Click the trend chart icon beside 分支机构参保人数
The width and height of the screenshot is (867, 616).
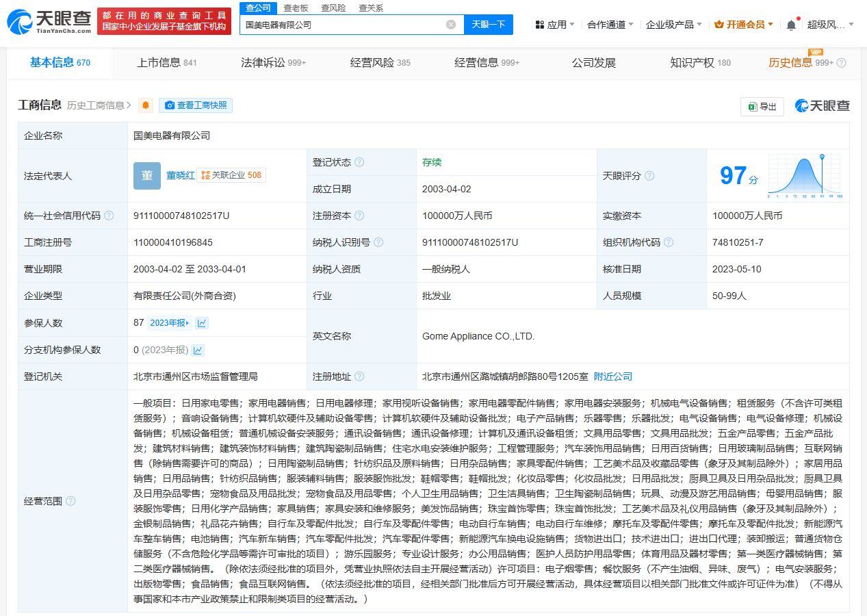198,350
